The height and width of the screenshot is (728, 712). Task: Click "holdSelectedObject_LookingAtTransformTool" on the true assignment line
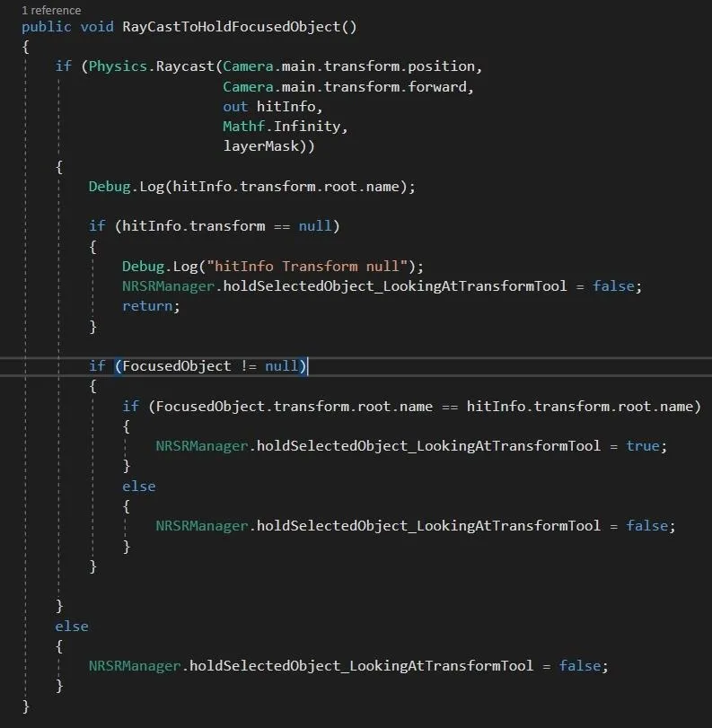click(428, 446)
